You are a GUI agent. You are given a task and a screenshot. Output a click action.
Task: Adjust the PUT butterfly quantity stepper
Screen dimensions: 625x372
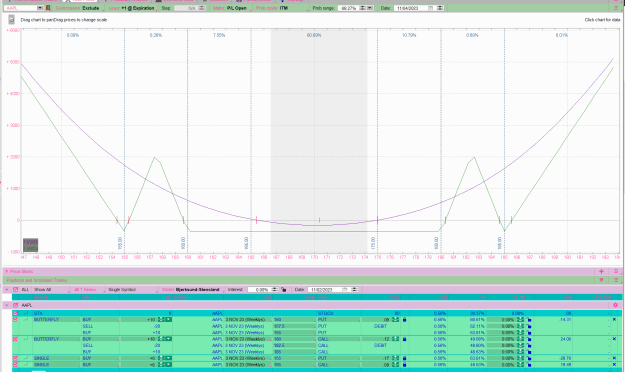[161, 319]
